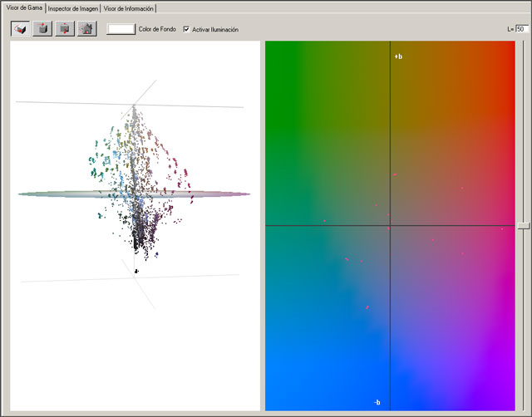Click the Color de Fondo label
532x417 pixels.
tap(155, 29)
